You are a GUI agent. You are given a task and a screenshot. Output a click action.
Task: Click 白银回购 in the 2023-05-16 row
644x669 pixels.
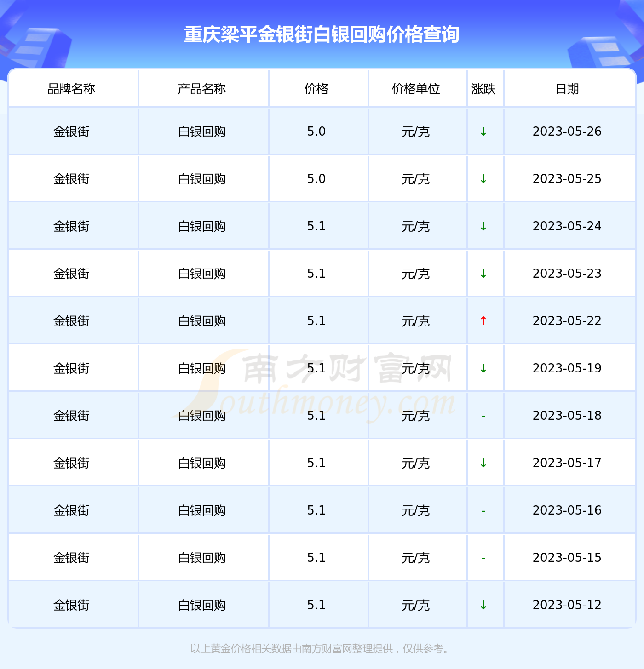(202, 510)
